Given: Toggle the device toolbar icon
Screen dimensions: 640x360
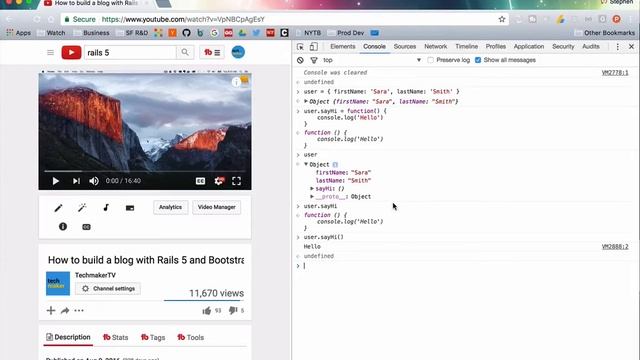Looking at the screenshot, I should tap(313, 47).
